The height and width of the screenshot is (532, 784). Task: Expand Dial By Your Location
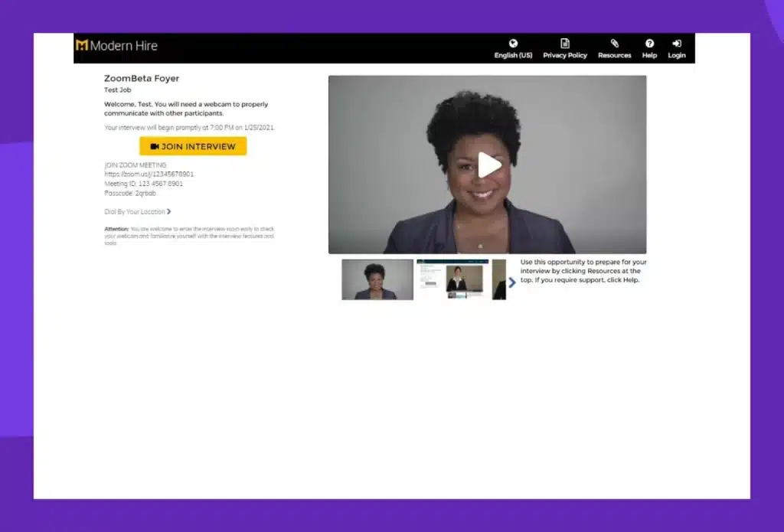[x=138, y=211]
